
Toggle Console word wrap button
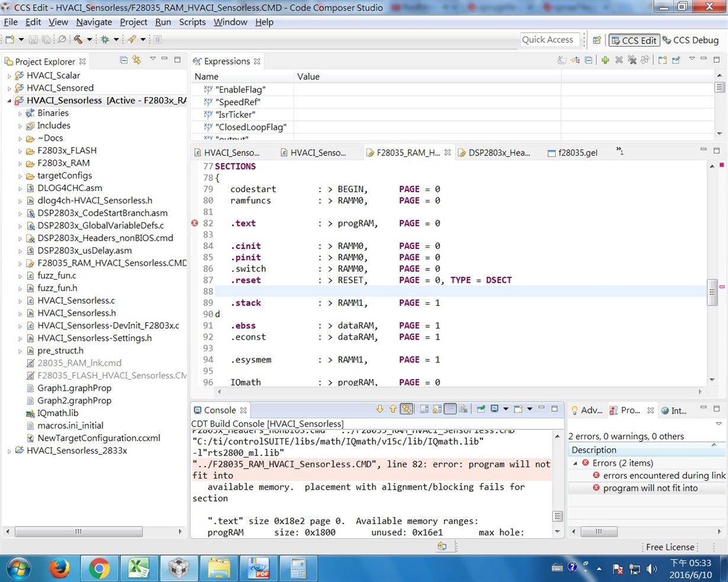click(x=450, y=409)
